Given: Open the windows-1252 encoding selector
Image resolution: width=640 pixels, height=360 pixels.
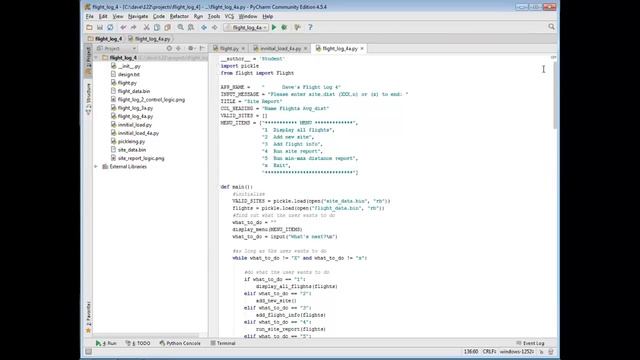Looking at the screenshot, I should (x=516, y=351).
